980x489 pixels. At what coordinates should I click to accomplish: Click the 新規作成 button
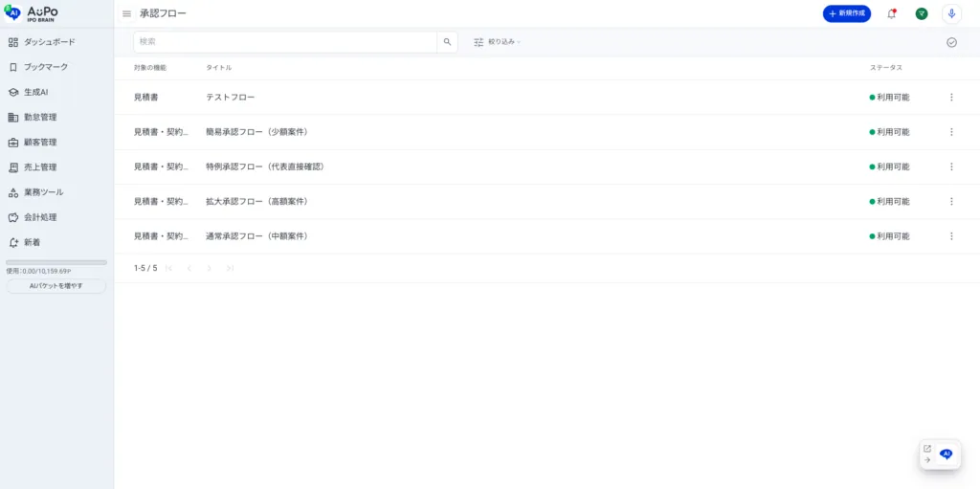click(847, 13)
